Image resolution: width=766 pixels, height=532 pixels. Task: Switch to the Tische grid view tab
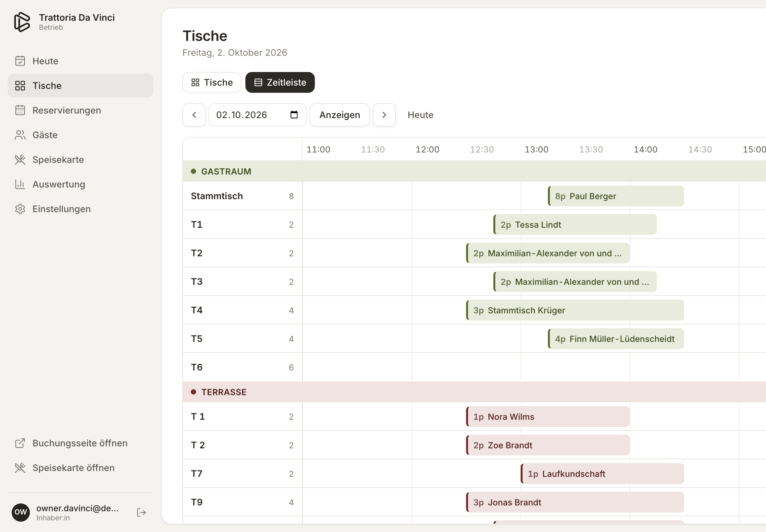tap(212, 82)
